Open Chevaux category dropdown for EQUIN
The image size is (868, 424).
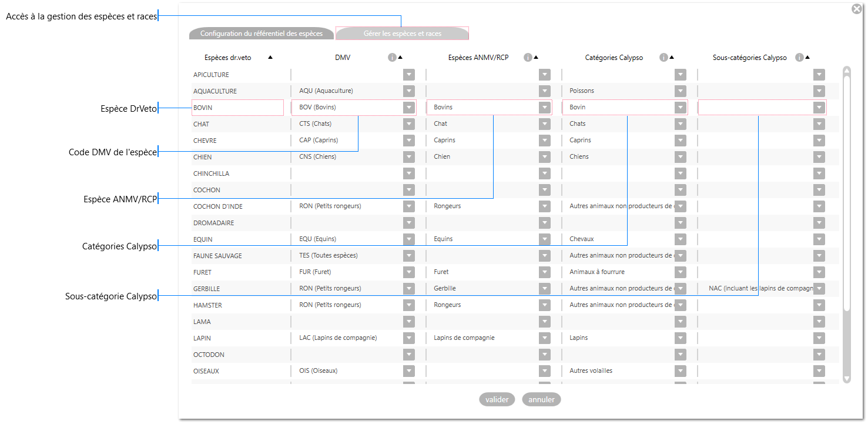(x=681, y=239)
